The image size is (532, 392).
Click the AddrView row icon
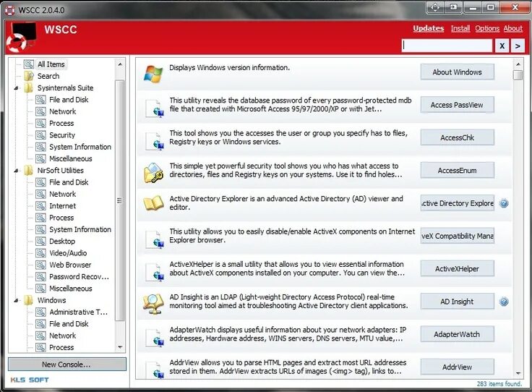click(155, 370)
